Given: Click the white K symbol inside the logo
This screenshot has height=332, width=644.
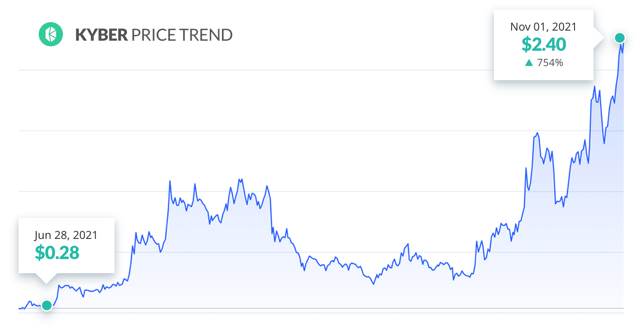Looking at the screenshot, I should (x=51, y=34).
